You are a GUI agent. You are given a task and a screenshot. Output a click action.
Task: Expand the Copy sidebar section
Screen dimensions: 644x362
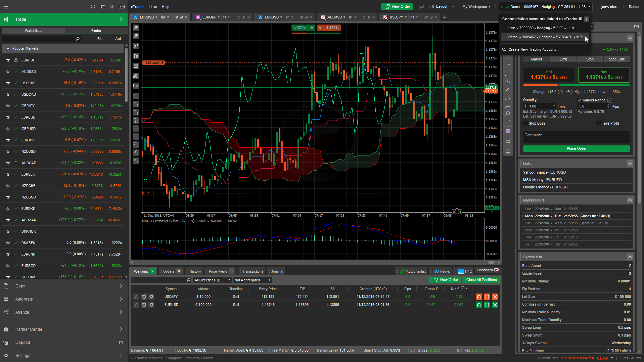pyautogui.click(x=64, y=286)
